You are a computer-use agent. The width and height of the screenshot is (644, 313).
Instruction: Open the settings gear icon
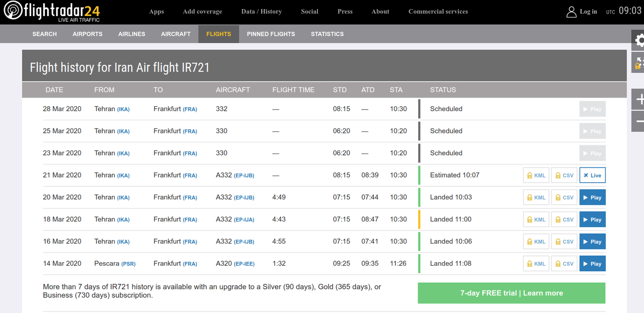tap(638, 40)
